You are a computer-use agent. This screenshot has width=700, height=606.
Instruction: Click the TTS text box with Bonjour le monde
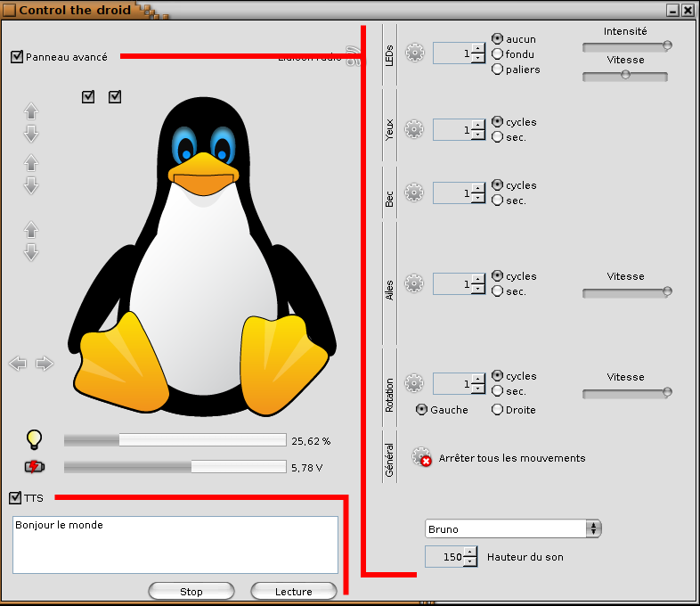click(x=175, y=545)
